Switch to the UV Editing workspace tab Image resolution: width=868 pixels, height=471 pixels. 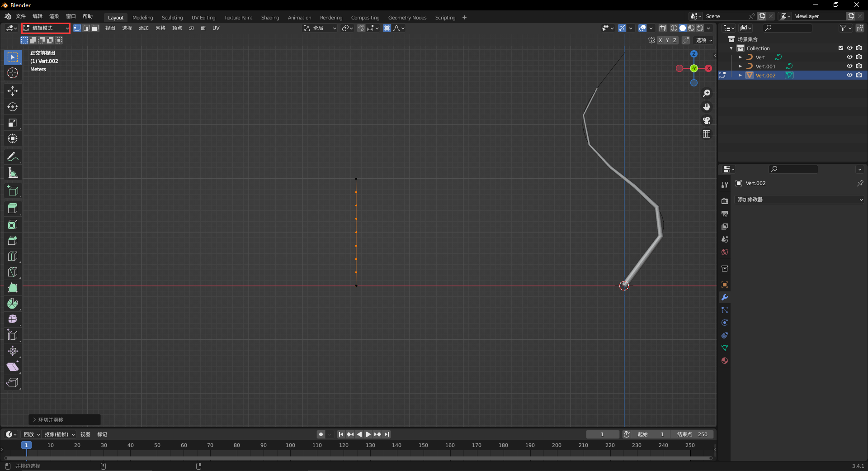point(203,18)
